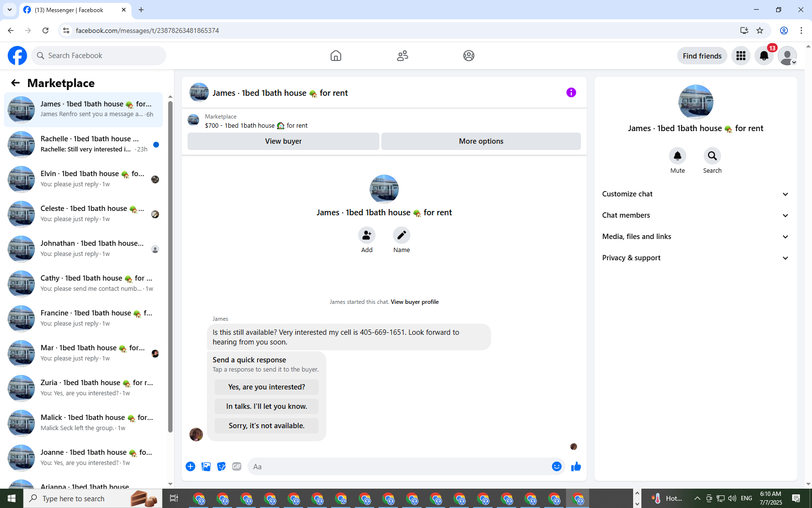Open the Facebook menu grid icon
Image resolution: width=812 pixels, height=508 pixels.
[741, 56]
